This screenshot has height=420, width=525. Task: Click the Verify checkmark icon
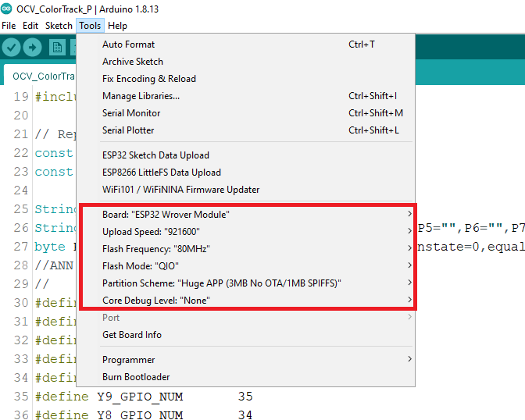click(x=11, y=48)
